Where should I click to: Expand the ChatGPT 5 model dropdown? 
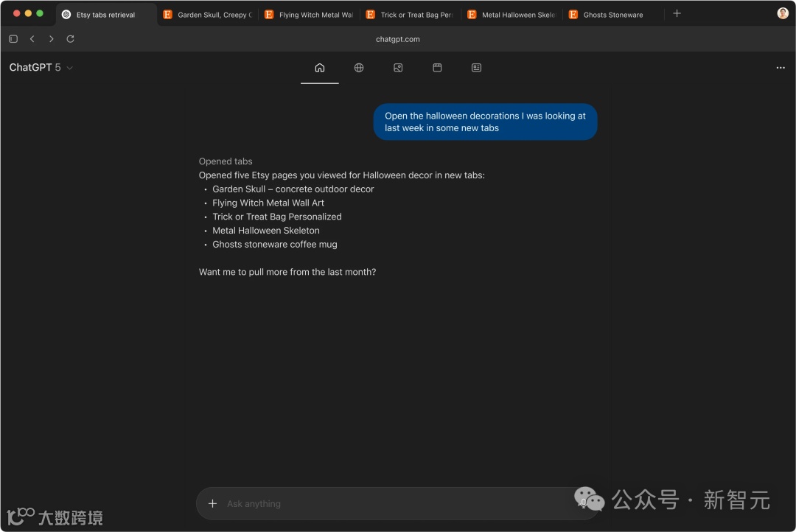click(41, 68)
